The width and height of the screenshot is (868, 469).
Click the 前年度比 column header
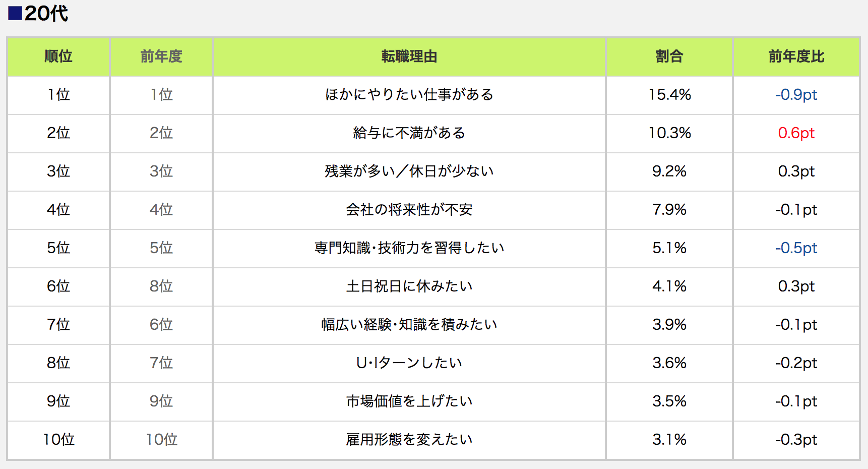796,56
